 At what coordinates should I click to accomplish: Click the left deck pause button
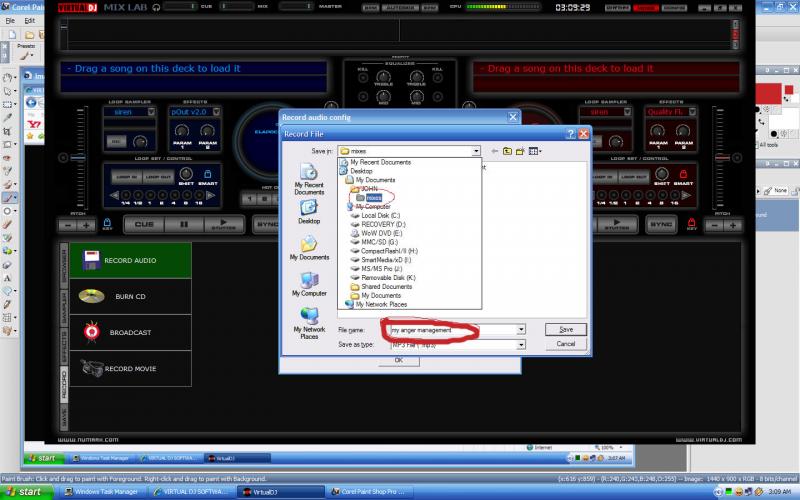[184, 224]
